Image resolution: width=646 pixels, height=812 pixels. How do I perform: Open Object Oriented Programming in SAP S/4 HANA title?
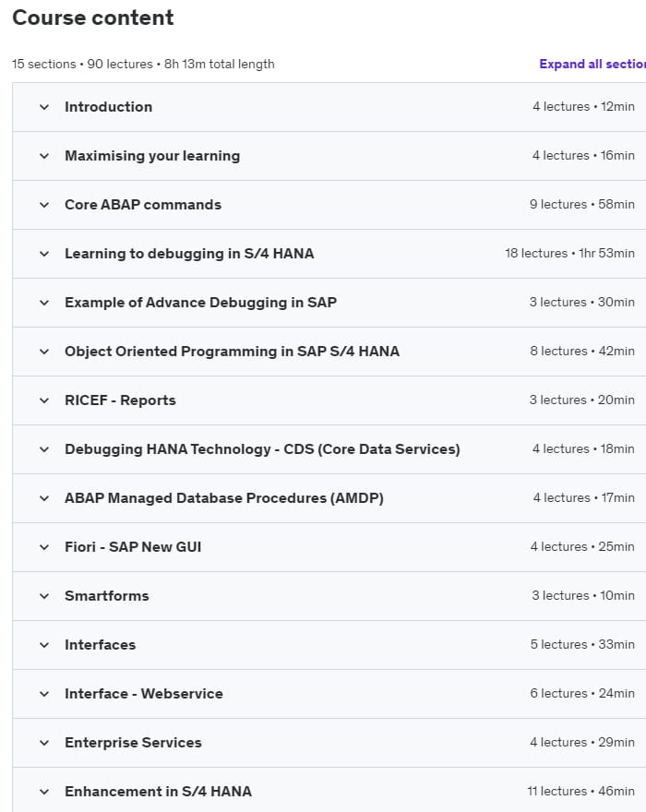click(232, 352)
